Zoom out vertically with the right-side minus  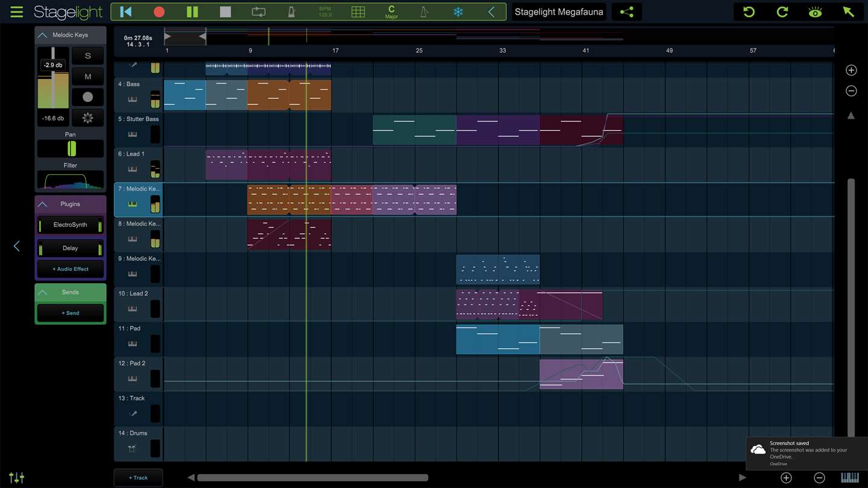click(x=851, y=91)
